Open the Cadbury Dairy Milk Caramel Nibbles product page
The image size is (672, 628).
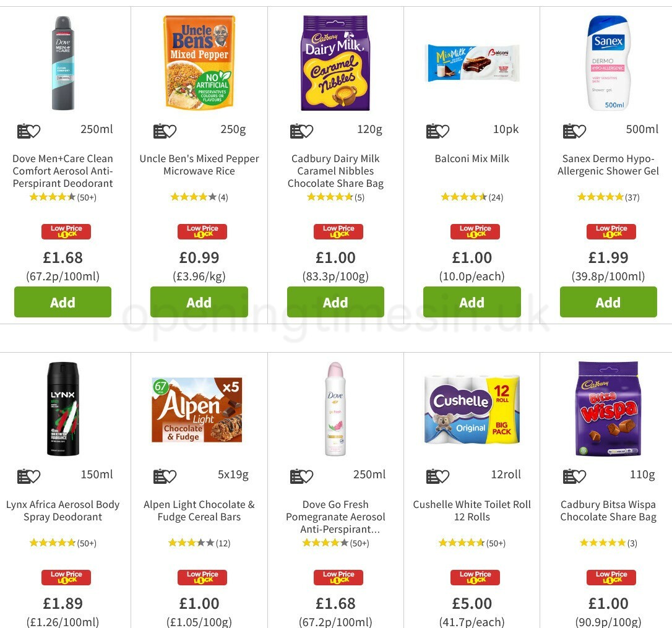pyautogui.click(x=335, y=171)
